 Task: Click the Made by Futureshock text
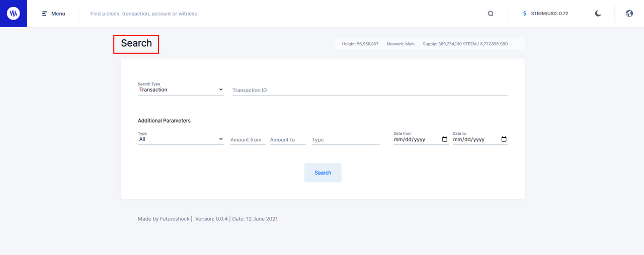coord(164,219)
